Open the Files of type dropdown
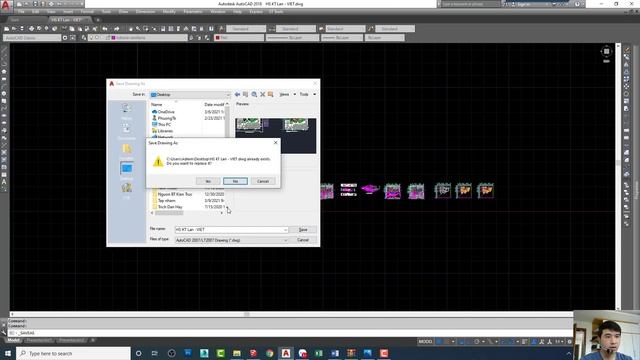The image size is (640, 360). pyautogui.click(x=231, y=240)
